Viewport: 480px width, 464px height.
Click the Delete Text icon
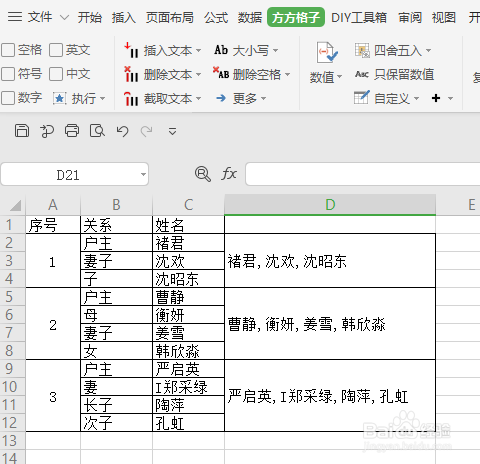(131, 74)
